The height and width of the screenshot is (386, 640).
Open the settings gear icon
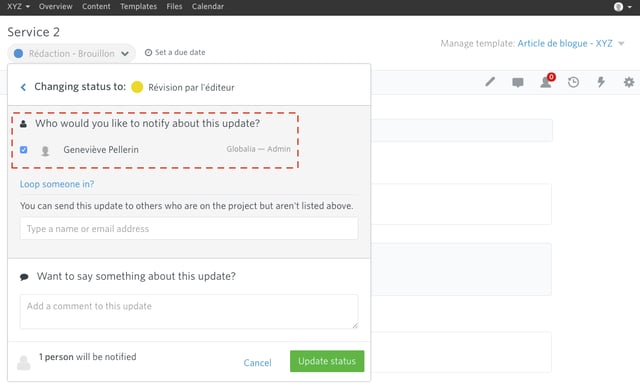pyautogui.click(x=629, y=82)
